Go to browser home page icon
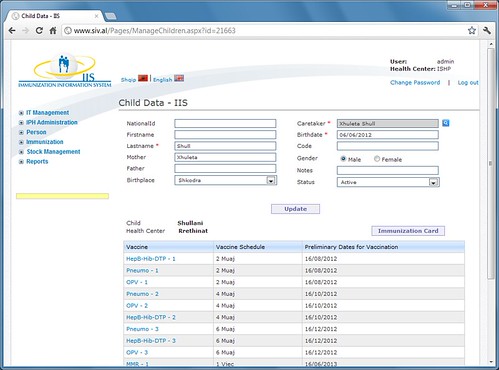 53,31
